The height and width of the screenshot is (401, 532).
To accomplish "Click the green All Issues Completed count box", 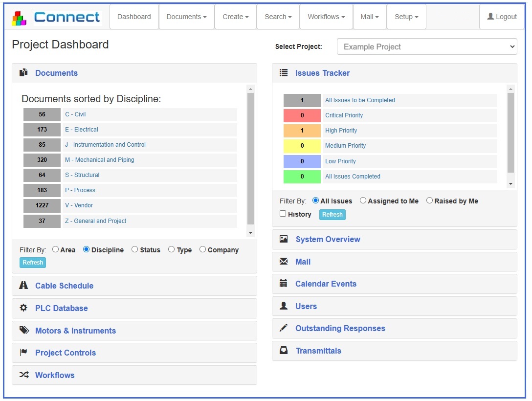I will pos(302,177).
